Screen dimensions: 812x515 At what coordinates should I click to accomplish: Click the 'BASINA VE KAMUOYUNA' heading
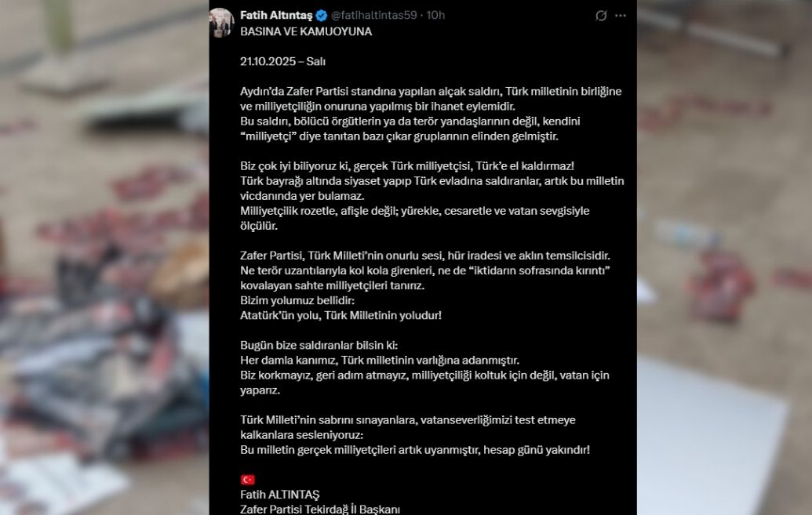[x=306, y=31]
